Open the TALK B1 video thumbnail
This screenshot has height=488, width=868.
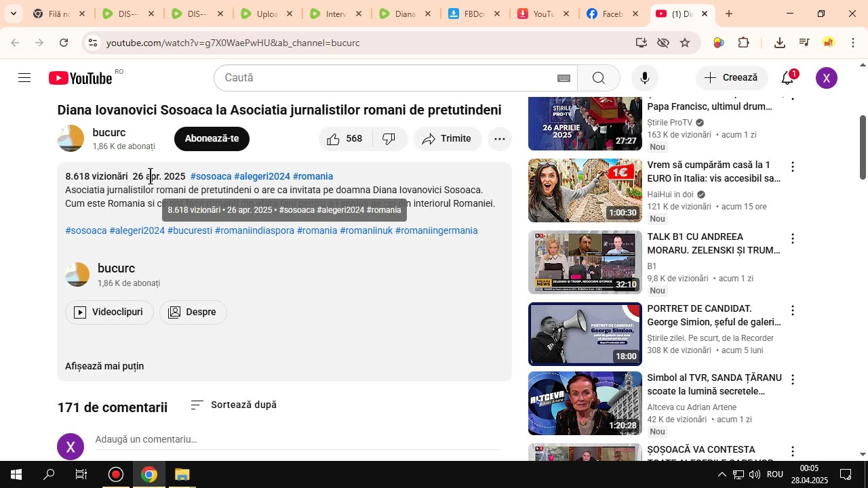(x=585, y=262)
